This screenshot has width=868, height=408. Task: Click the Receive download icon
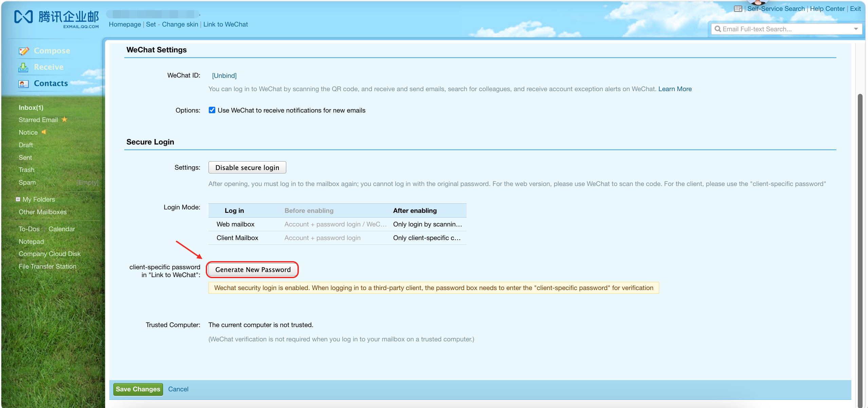23,67
